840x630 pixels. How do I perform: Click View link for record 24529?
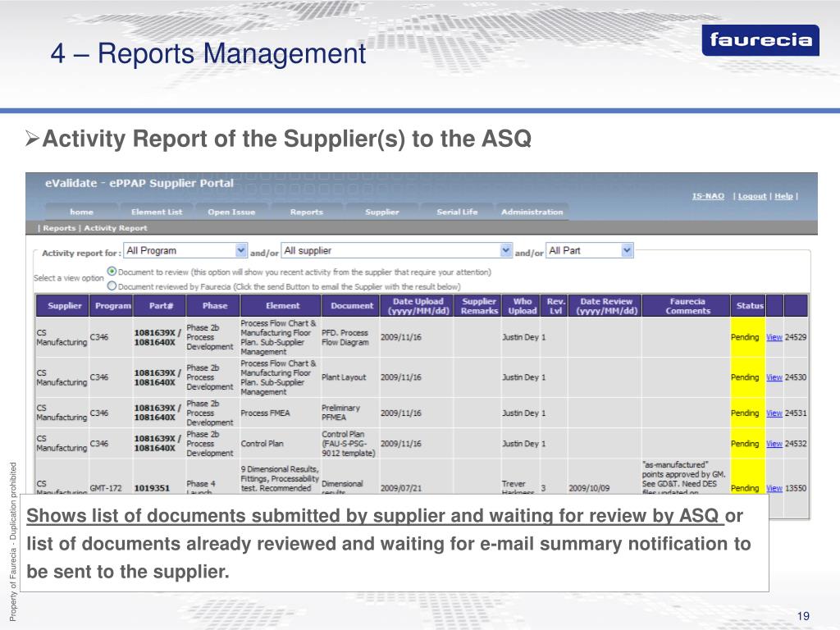pos(774,337)
